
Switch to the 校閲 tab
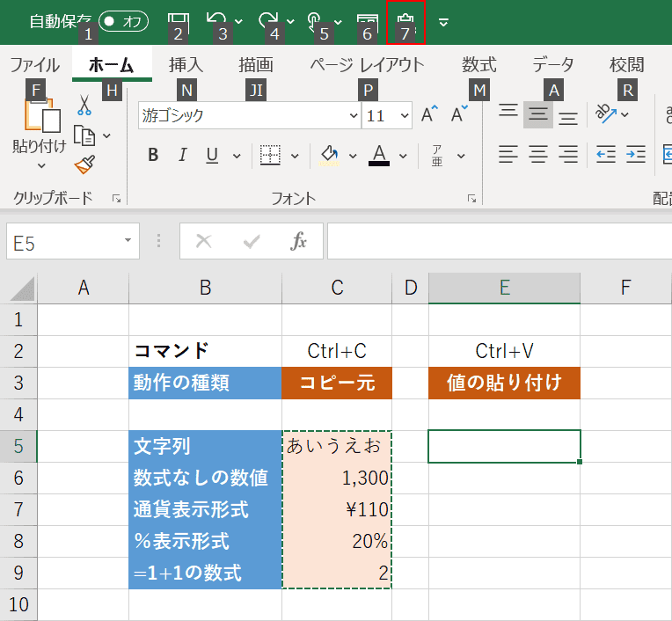click(x=626, y=65)
